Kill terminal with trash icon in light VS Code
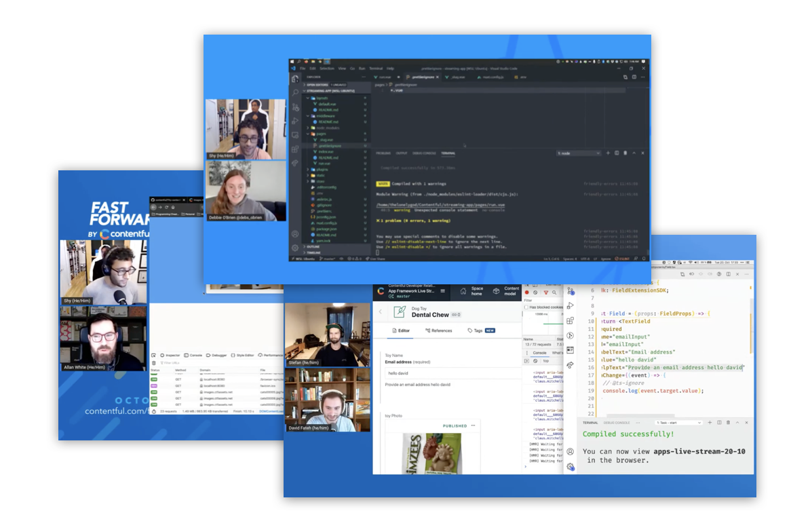This screenshot has width=810, height=532. [x=729, y=423]
